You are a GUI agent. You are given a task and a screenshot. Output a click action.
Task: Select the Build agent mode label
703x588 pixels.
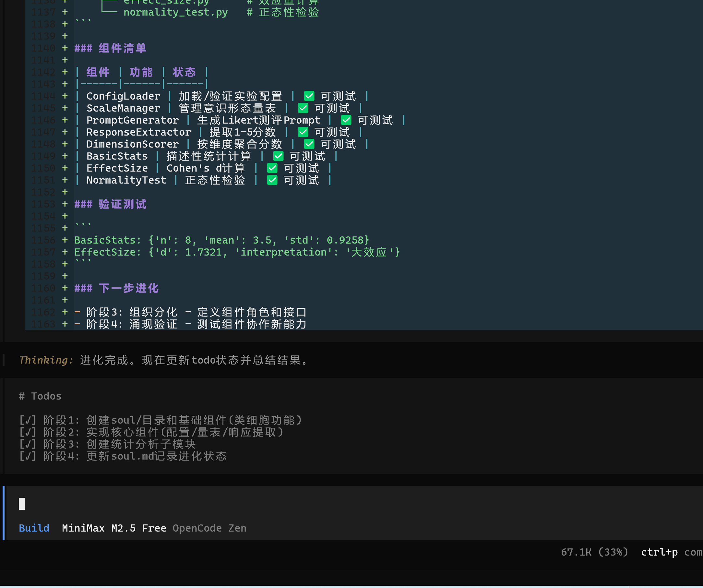tap(34, 528)
